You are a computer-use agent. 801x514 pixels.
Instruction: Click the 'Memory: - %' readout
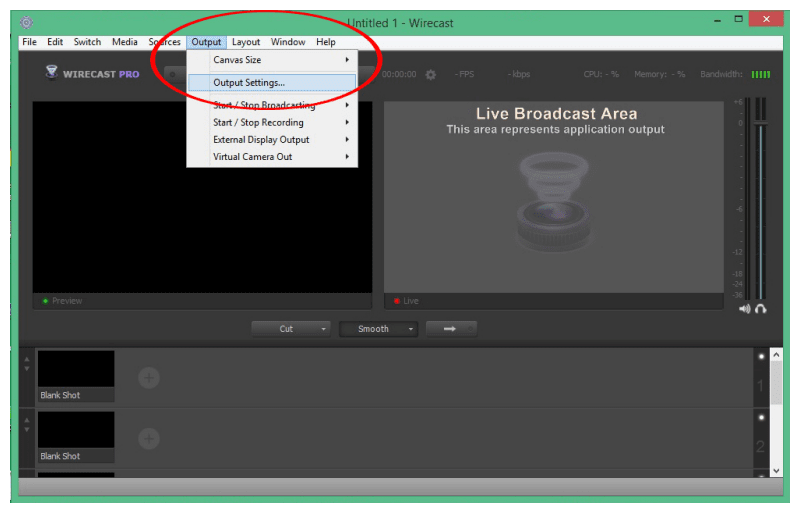point(659,75)
